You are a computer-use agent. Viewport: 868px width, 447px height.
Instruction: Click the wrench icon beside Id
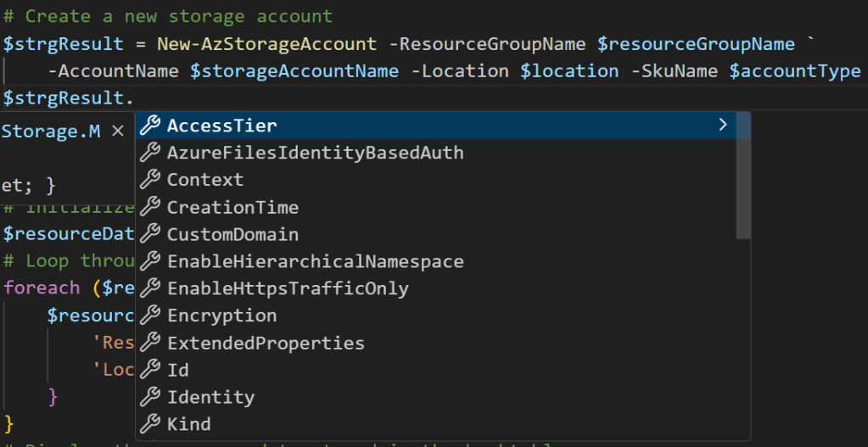pos(150,370)
